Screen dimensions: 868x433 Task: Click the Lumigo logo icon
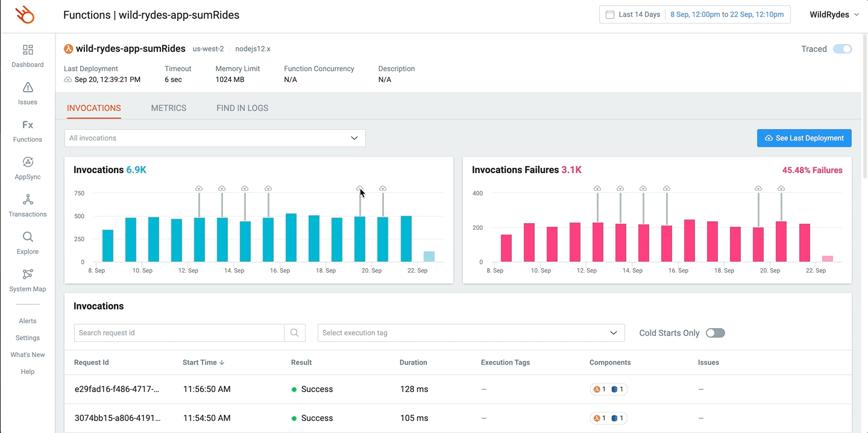(x=25, y=15)
